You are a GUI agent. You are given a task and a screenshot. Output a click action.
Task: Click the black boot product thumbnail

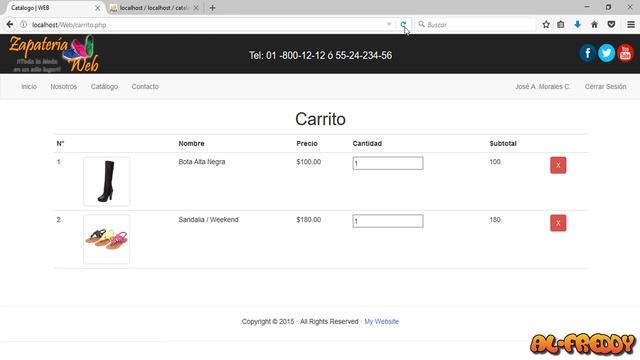tap(107, 181)
